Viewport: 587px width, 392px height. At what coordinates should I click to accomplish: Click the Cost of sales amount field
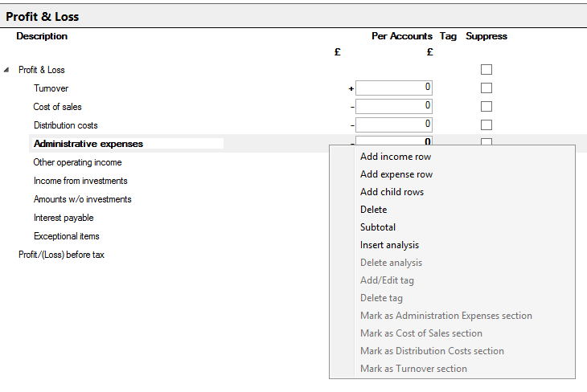tap(394, 106)
